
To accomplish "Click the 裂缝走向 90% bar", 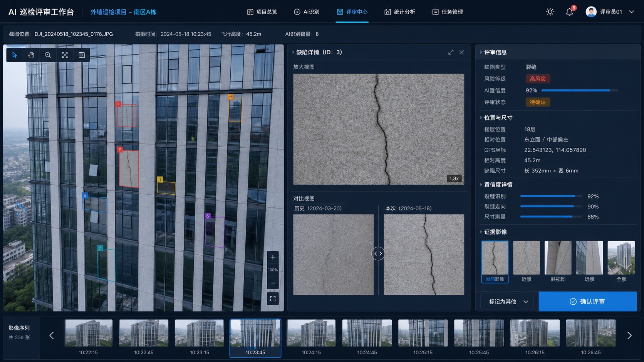I will coord(551,207).
